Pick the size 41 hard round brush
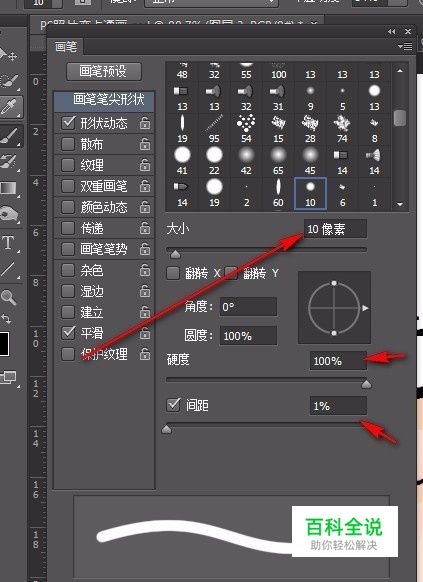The width and height of the screenshot is (423, 582). tap(182, 161)
